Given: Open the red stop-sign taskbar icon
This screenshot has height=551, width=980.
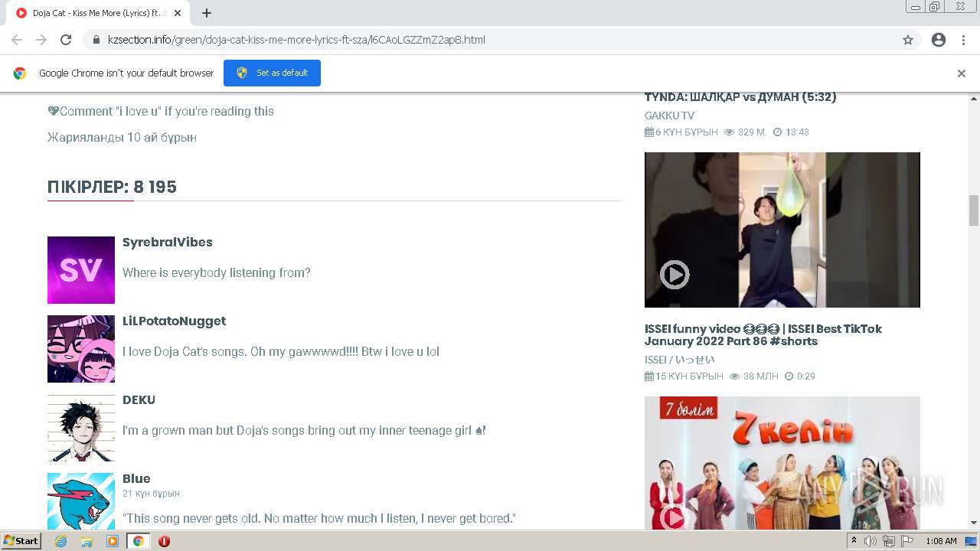Looking at the screenshot, I should 164,541.
